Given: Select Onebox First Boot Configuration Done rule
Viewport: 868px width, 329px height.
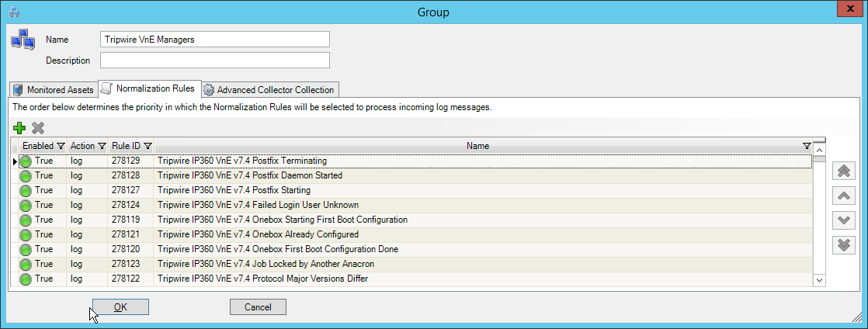Looking at the screenshot, I should pos(278,249).
